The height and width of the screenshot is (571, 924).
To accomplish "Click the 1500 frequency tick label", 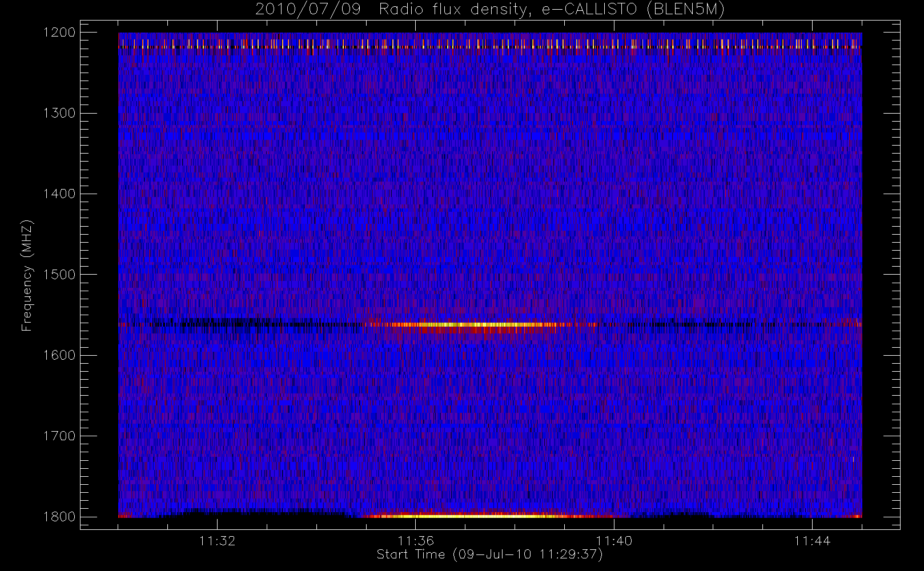I will pyautogui.click(x=59, y=275).
